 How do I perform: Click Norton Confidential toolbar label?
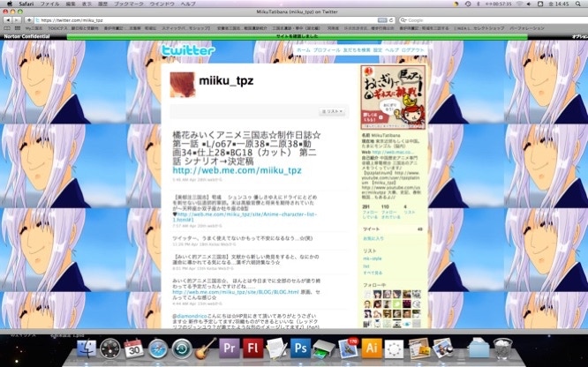(x=26, y=36)
